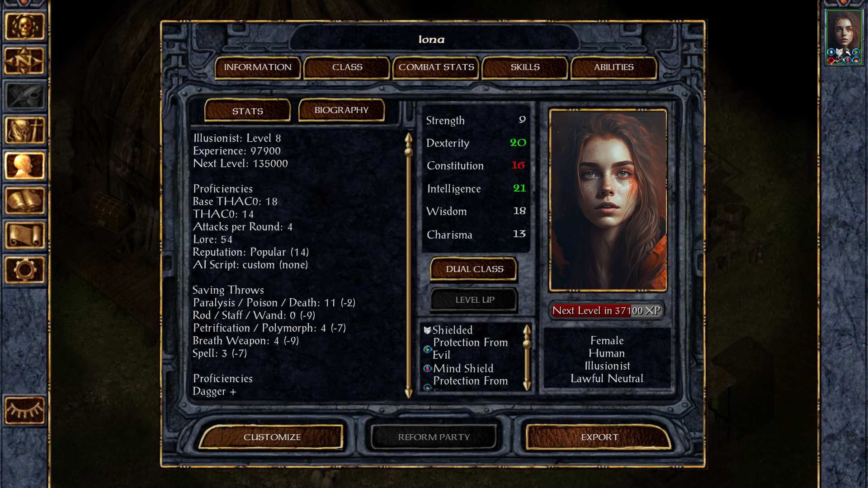This screenshot has width=868, height=488.
Task: Open the Abilities tab
Action: pos(614,67)
